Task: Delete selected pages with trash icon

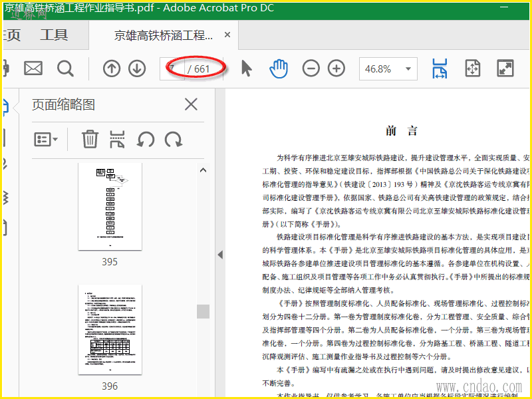Action: 90,139
